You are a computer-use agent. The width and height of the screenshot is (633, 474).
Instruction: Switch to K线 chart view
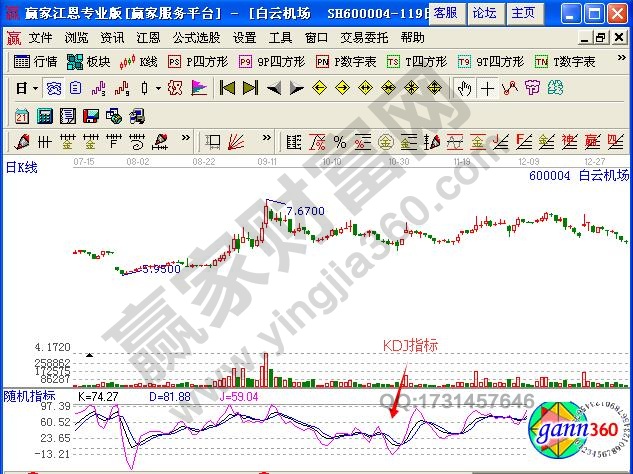coord(139,61)
